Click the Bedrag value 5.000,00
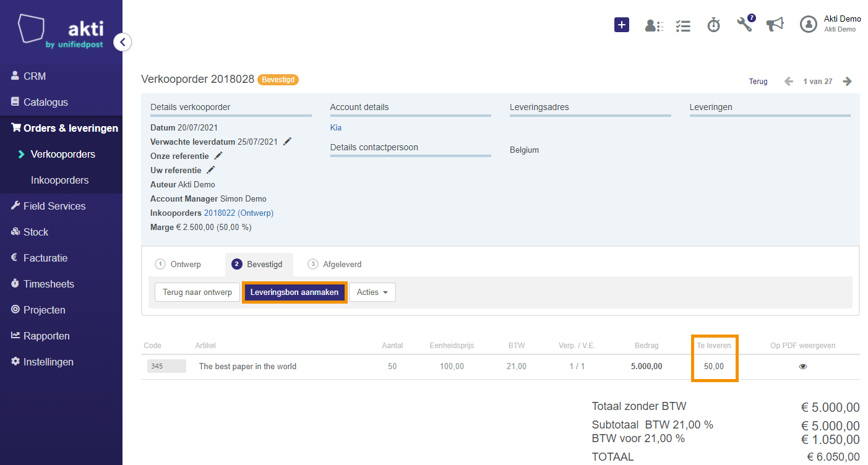Viewport: 868px width, 465px height. [647, 366]
